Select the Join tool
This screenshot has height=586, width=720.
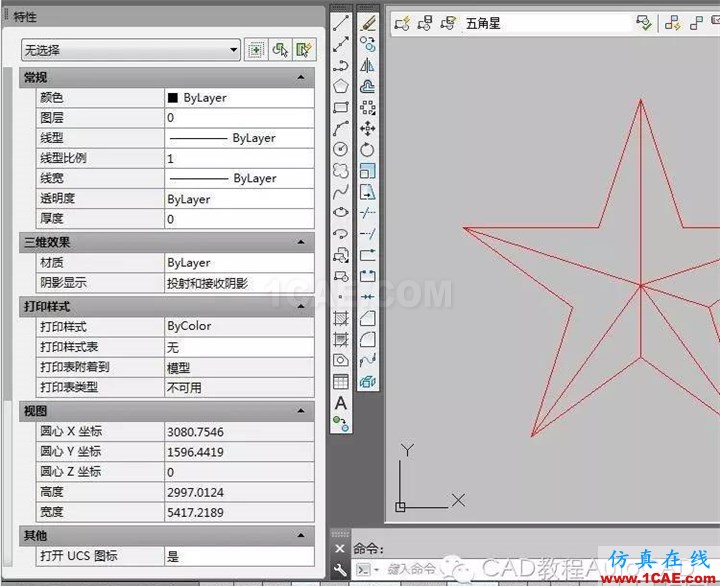point(368,297)
